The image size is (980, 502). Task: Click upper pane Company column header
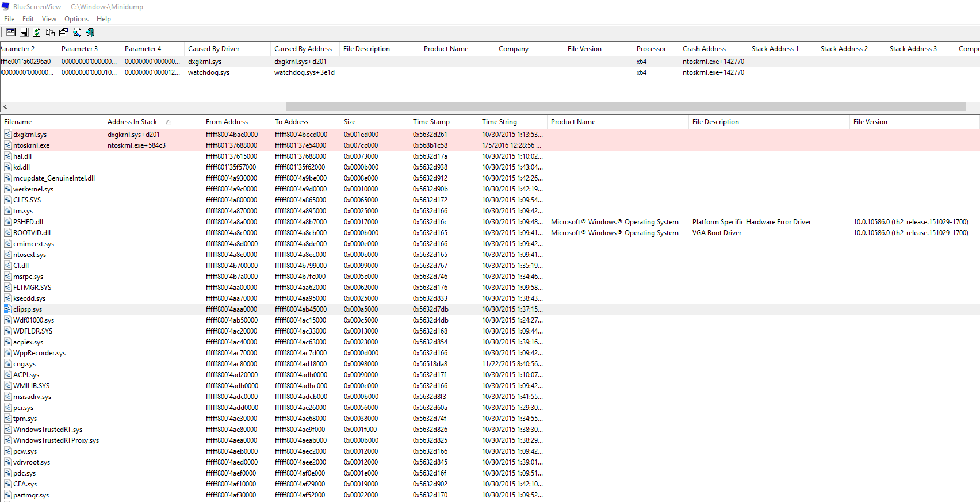(529, 49)
